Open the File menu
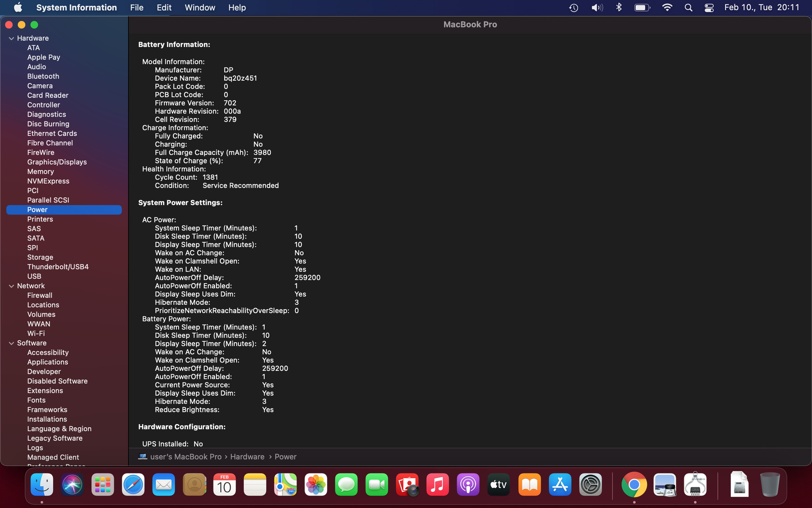Viewport: 812px width, 508px height. 137,8
